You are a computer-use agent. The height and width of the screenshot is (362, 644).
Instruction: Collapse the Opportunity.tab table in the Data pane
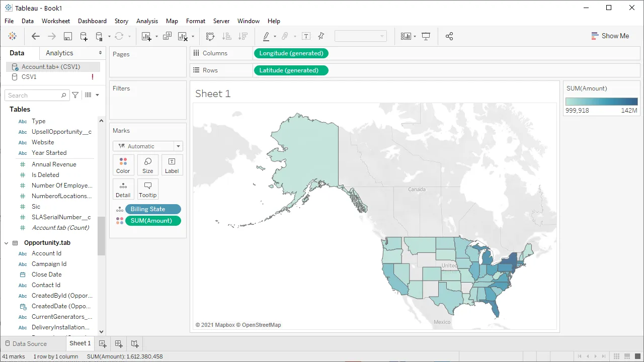[x=6, y=243]
